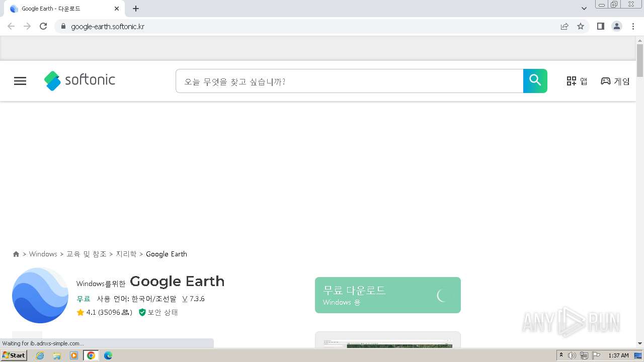Select the Google Earth - 다운로드 tab

[64, 9]
